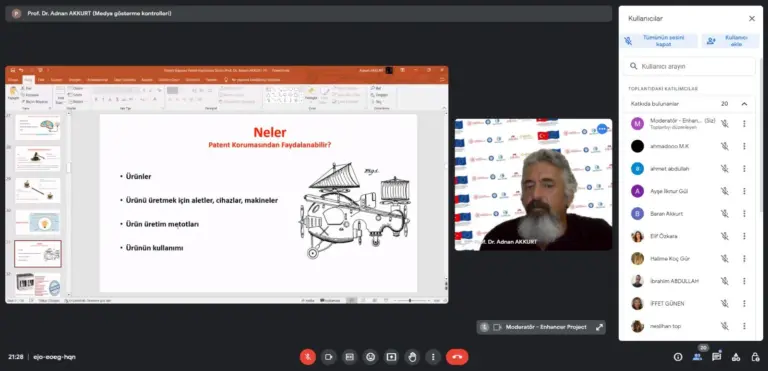This screenshot has height=371, width=768.
Task: Click Notlar in the PowerPoint status bar
Action: click(x=309, y=300)
